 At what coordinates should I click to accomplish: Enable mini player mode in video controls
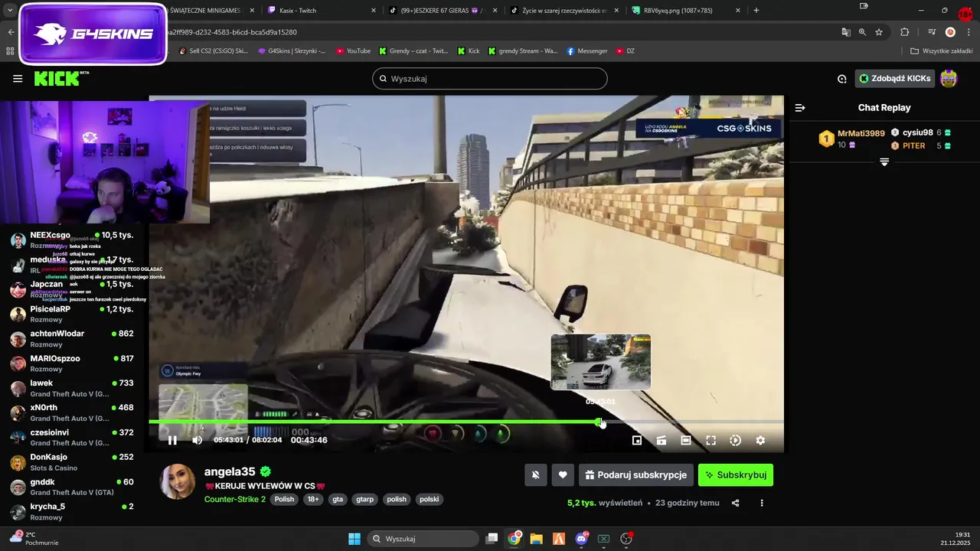coord(637,440)
